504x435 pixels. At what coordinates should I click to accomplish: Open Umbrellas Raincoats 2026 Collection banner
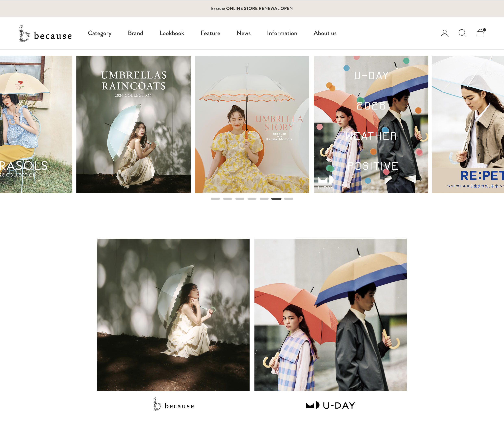pos(134,124)
